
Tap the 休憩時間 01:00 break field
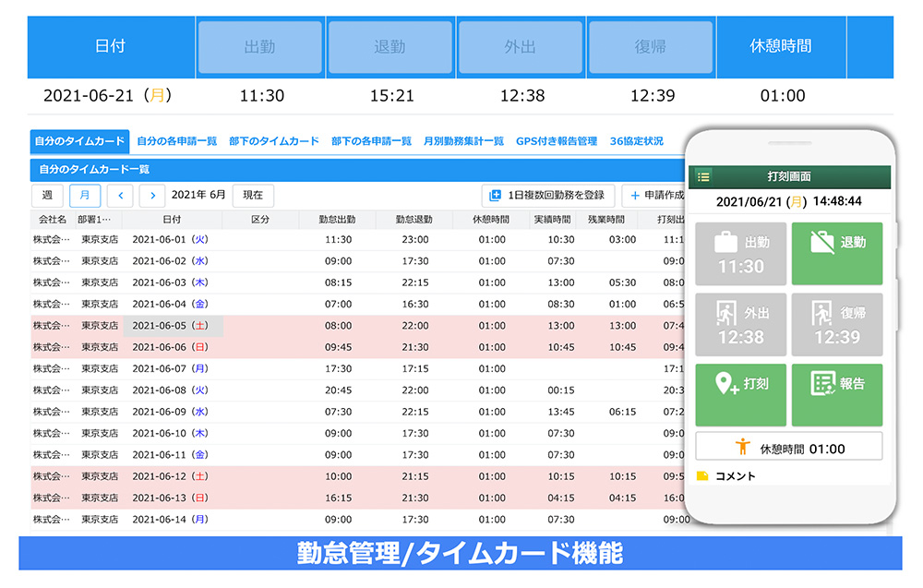click(788, 448)
